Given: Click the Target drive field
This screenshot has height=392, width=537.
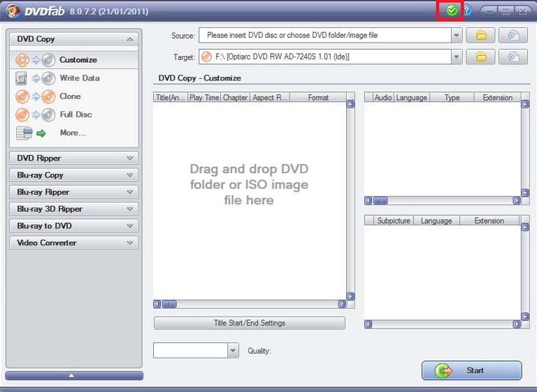Looking at the screenshot, I should [x=325, y=57].
